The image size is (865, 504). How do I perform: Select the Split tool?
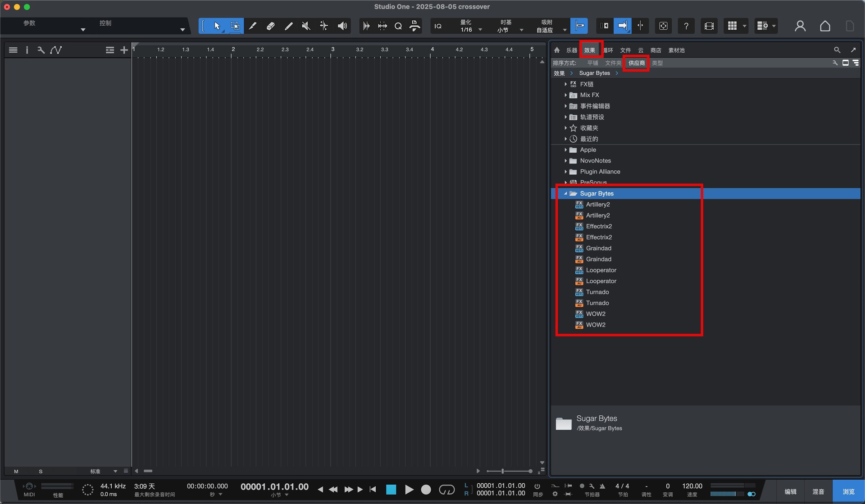253,26
